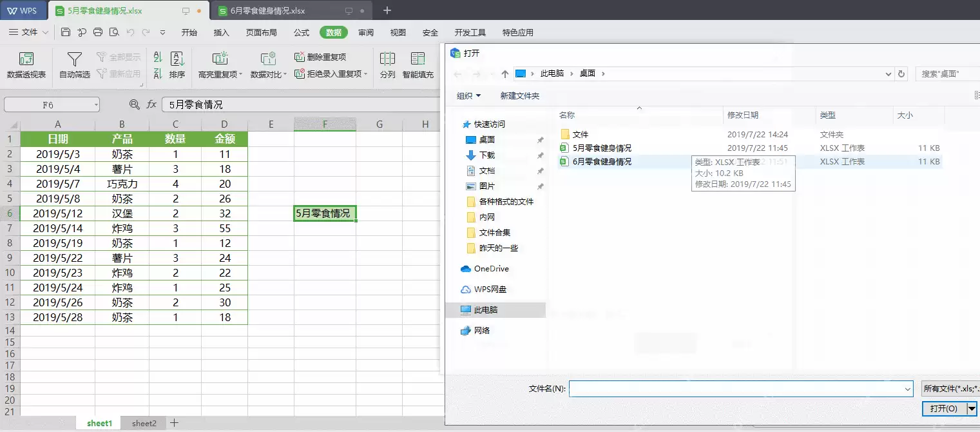
Task: Select cell B4 containing 巧克力
Action: pos(122,184)
